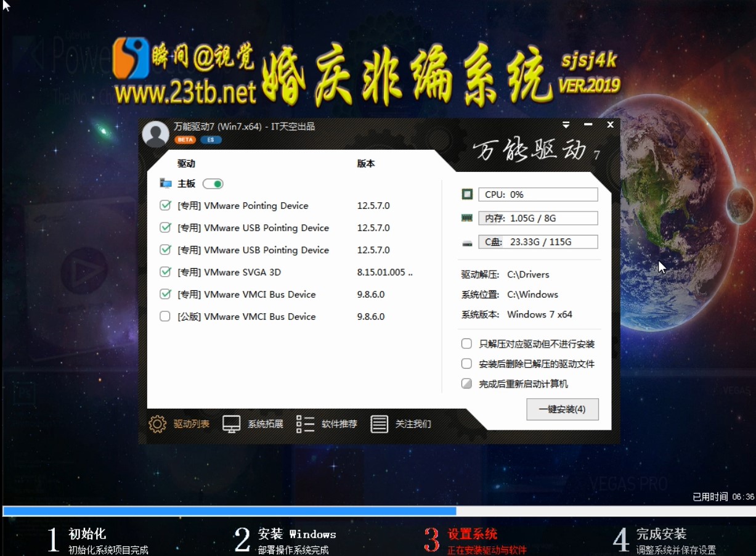Click the C:\Windows system location
The image size is (756, 556).
coord(532,294)
